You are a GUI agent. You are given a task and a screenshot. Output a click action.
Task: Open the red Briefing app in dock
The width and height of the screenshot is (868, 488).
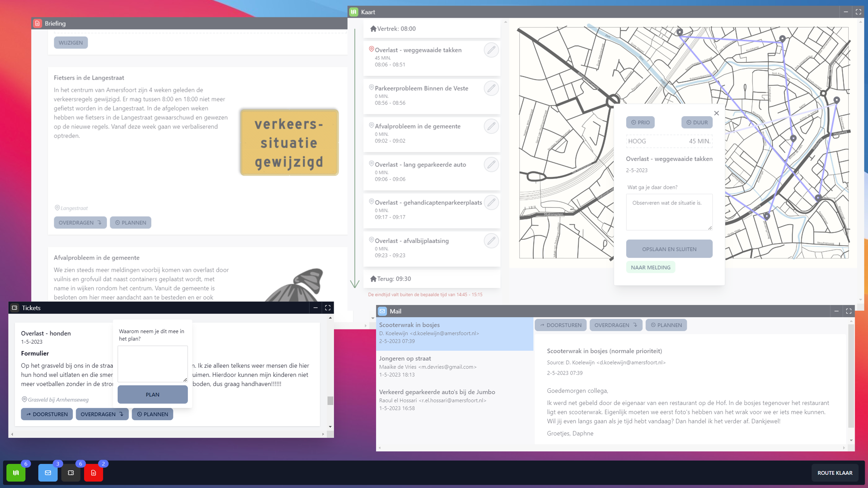tap(93, 472)
